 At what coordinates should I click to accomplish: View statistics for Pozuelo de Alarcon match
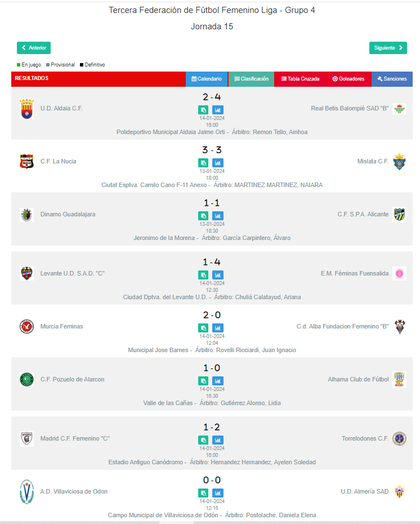pyautogui.click(x=218, y=381)
